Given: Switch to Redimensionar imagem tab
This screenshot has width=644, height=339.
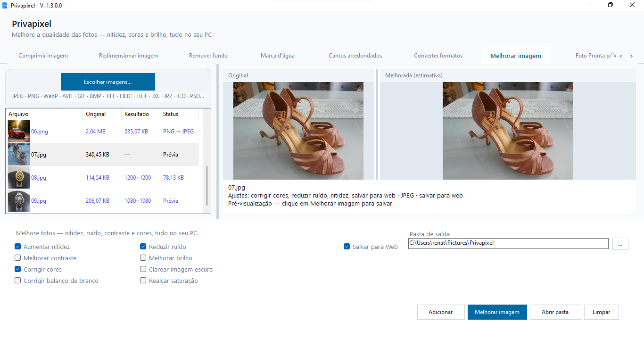Looking at the screenshot, I should [x=129, y=56].
